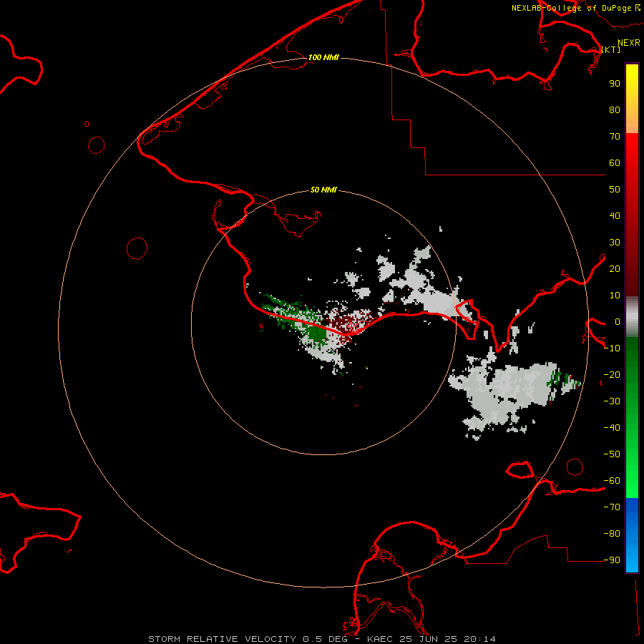Viewport: 644px width, 644px height.
Task: Click the "STORM RELATIVE VELOCITY" product title
Action: coord(222,639)
